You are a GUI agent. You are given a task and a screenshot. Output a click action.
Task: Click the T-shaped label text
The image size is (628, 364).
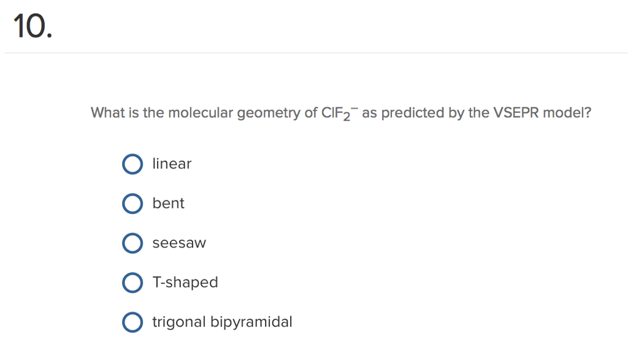pyautogui.click(x=185, y=282)
